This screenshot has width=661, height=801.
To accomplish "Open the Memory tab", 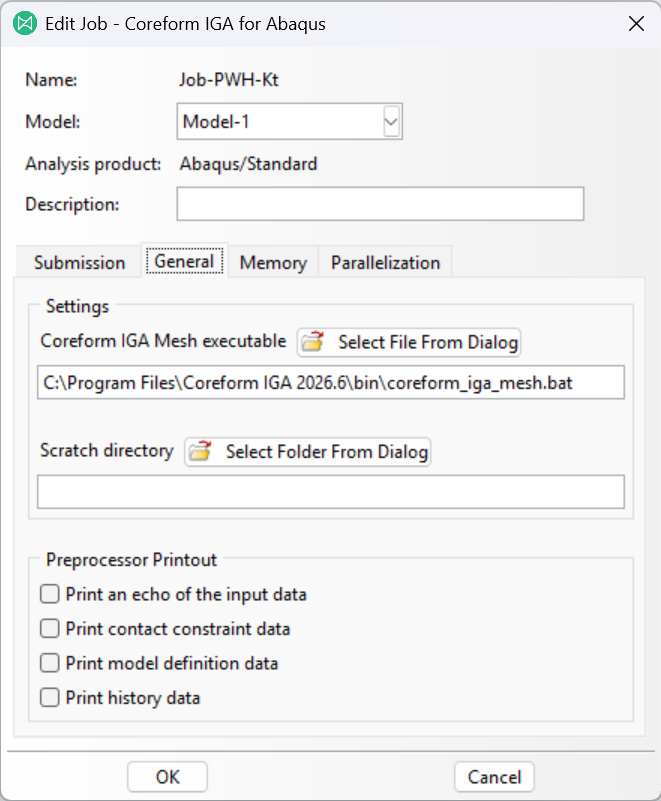I will click(x=273, y=263).
